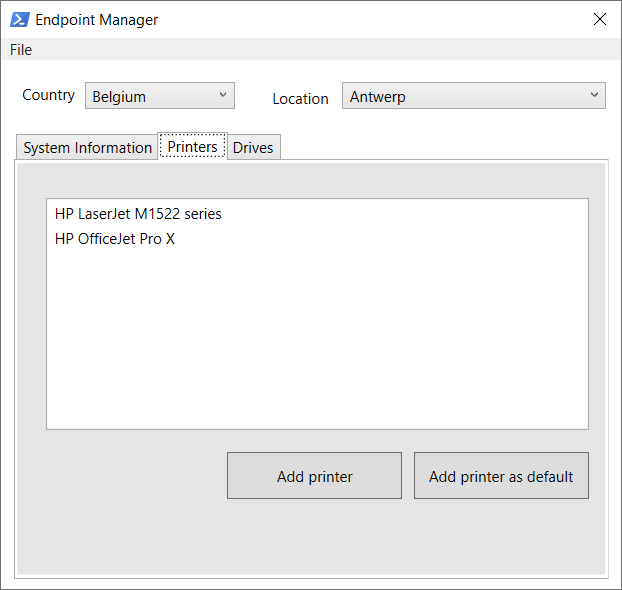The image size is (622, 590).
Task: Click the Endpoint Manager title text
Action: pos(97,20)
